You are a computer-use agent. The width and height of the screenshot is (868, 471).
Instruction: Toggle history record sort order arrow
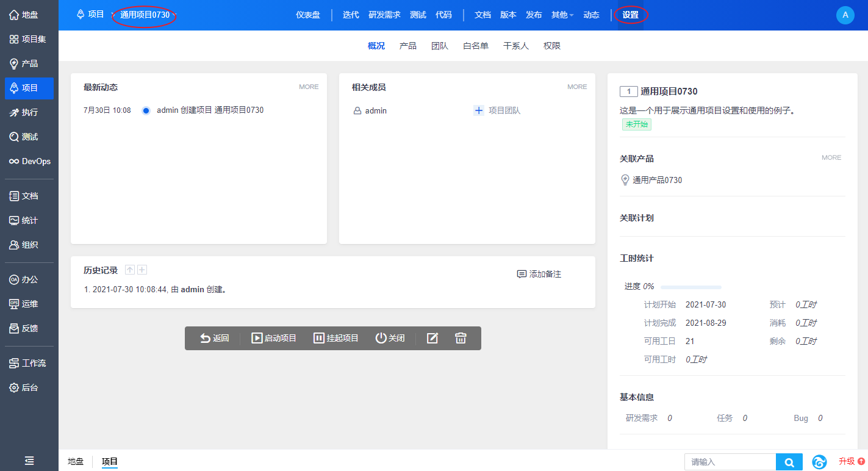pos(129,270)
